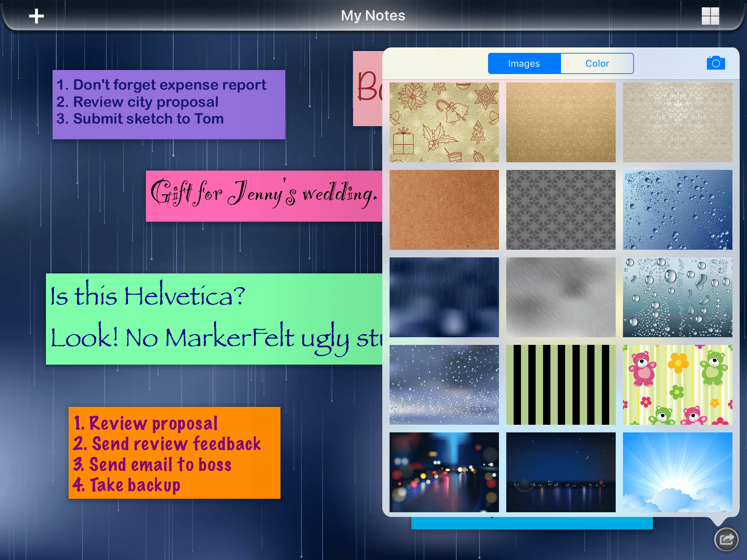Switch to the Images tab
This screenshot has height=560, width=747.
point(524,63)
